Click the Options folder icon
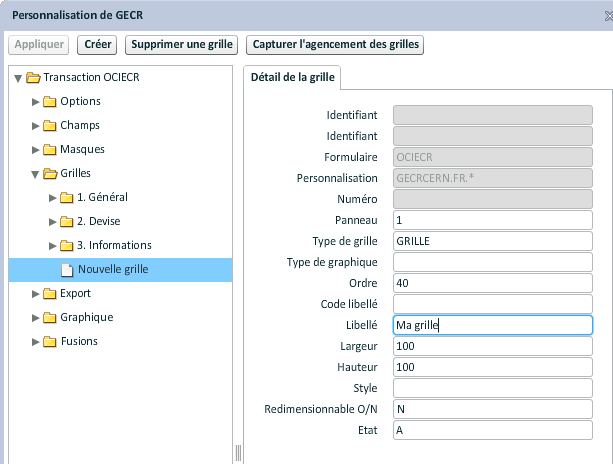 click(49, 101)
